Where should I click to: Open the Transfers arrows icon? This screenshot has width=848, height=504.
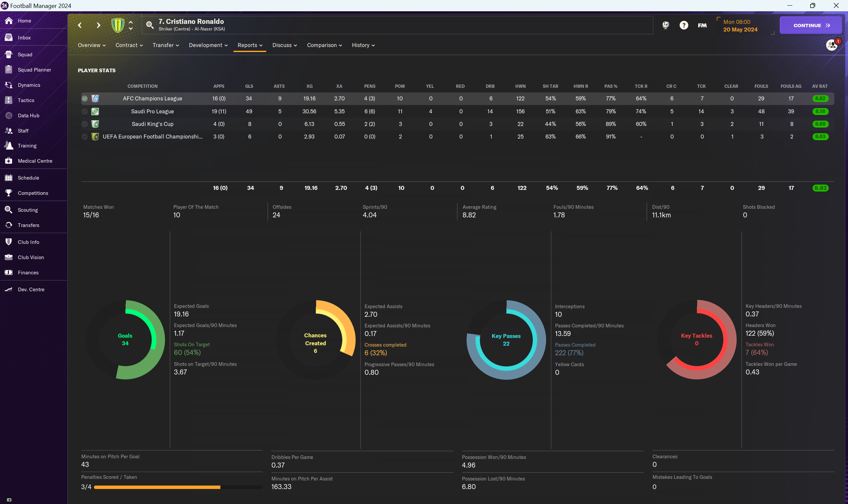9,225
